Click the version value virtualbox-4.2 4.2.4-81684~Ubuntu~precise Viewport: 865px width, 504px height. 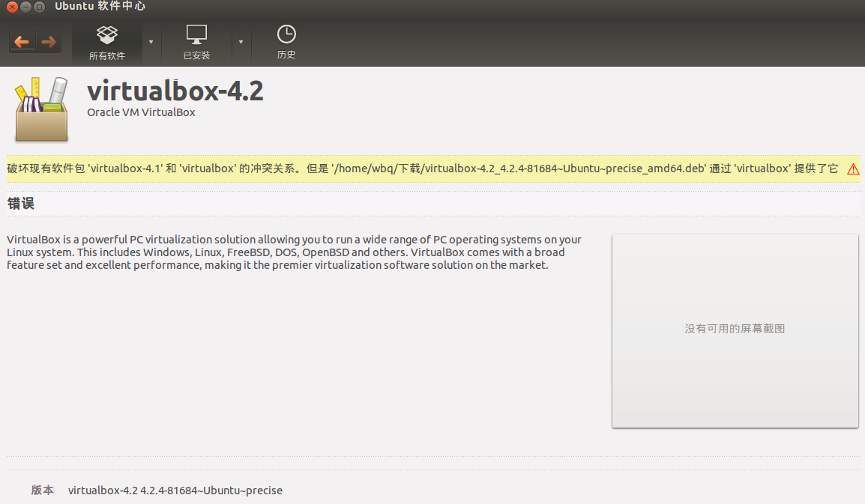(x=175, y=491)
